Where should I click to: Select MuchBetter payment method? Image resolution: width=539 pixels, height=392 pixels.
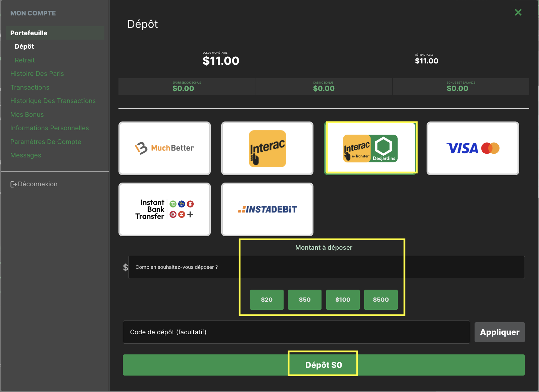[164, 148]
